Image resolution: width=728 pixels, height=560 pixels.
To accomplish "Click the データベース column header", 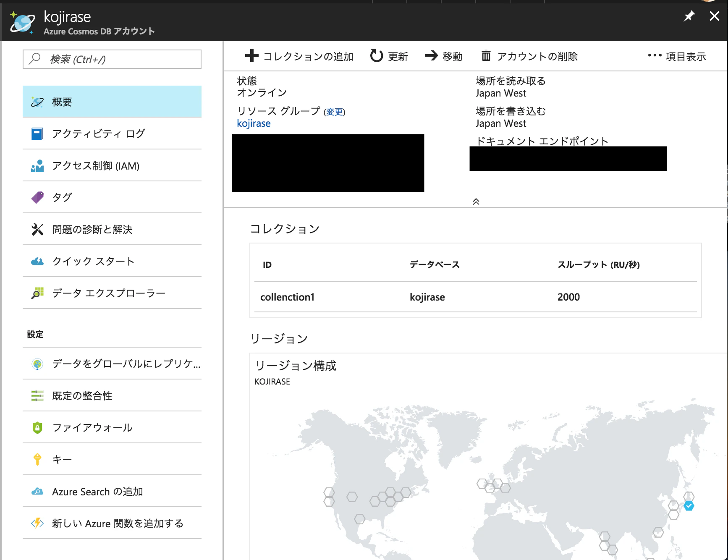I will click(x=435, y=264).
